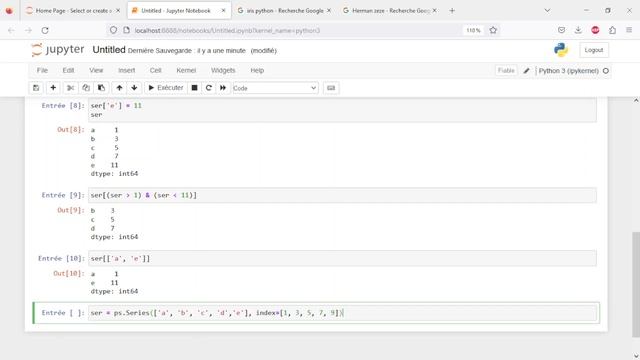This screenshot has width=640, height=360.
Task: Open the Pocket save icon
Action: [562, 30]
